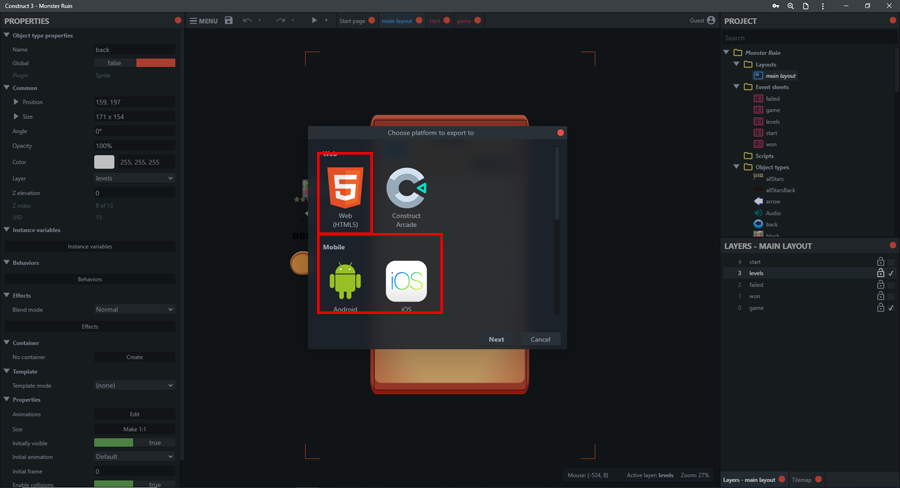Image resolution: width=900 pixels, height=488 pixels.
Task: Choose the Construct Arcade export option
Action: [x=406, y=196]
